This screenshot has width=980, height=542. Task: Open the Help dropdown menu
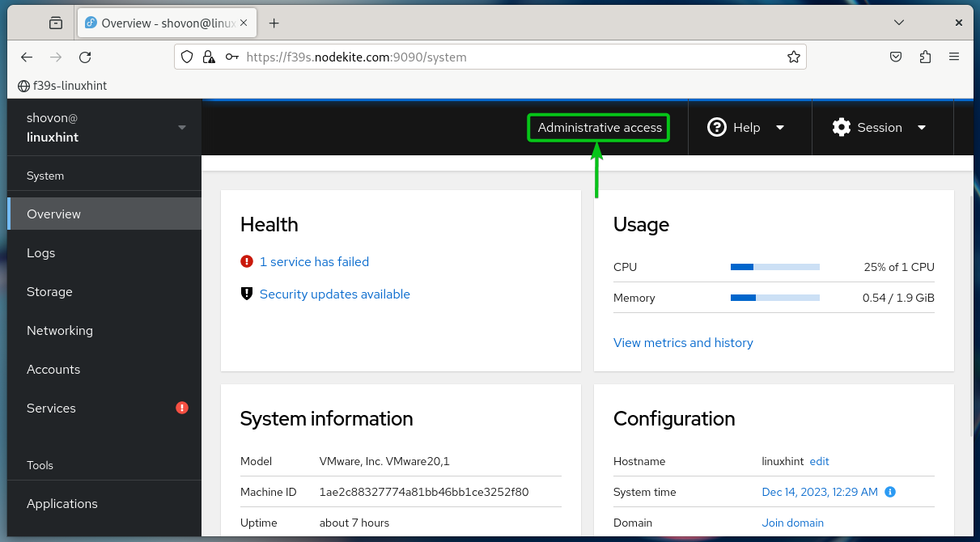click(746, 128)
